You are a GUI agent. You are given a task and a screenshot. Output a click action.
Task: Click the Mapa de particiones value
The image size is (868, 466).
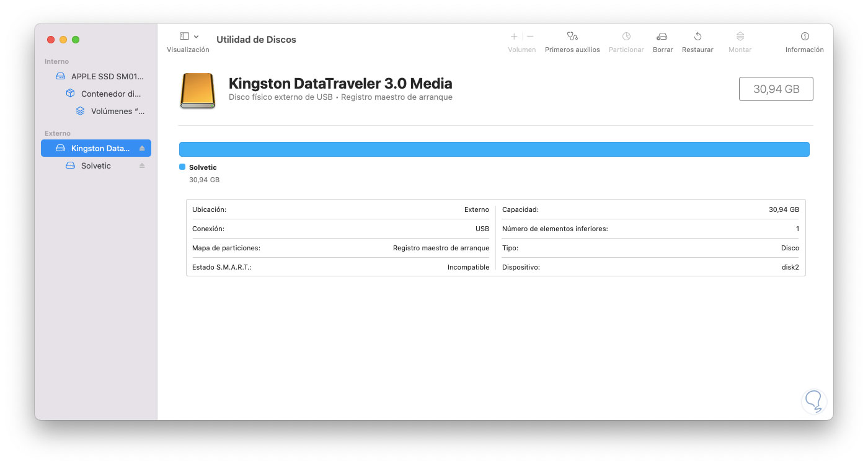[x=441, y=248]
